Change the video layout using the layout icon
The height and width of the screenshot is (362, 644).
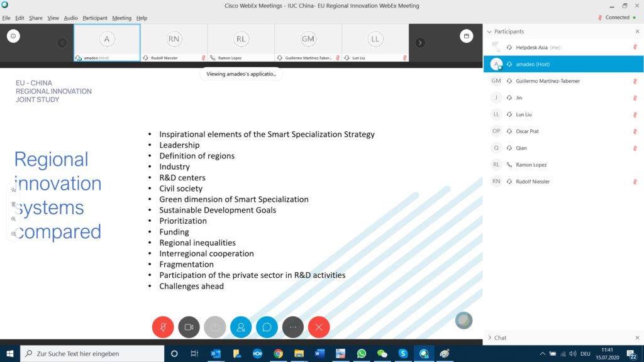point(466,36)
